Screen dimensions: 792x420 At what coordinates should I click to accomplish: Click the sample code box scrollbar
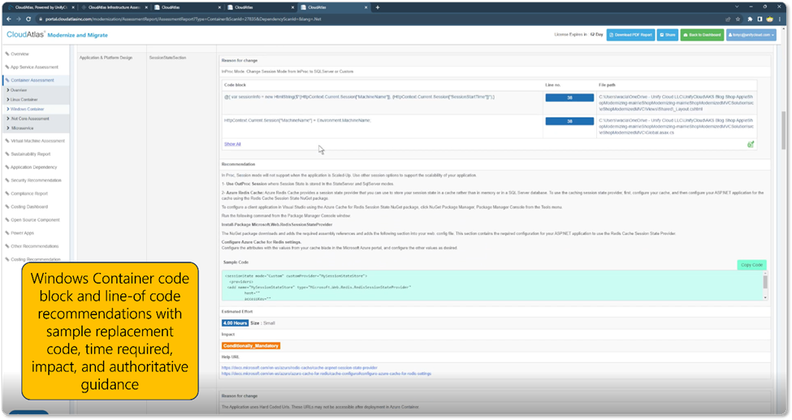765,286
